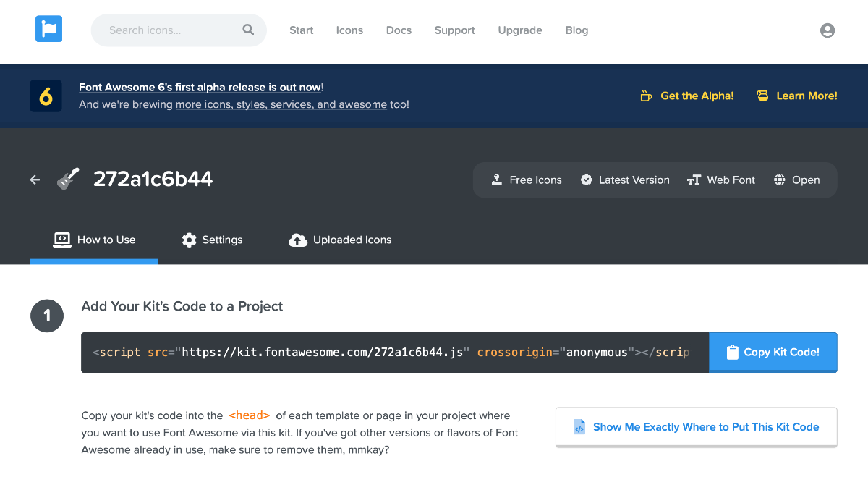Open Docs in the navigation
Image resolution: width=868 pixels, height=477 pixels.
(399, 30)
